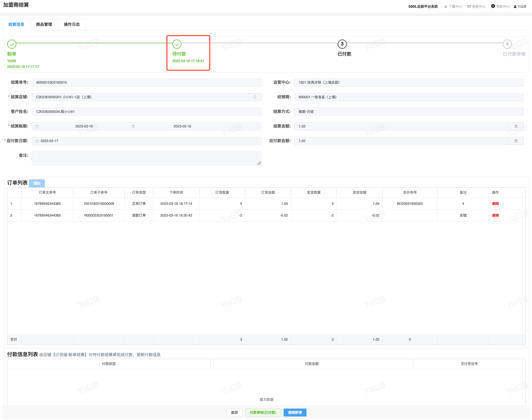Image resolution: width=532 pixels, height=420 pixels.
Task: Switch to the 结算信息 tab
Action: click(16, 25)
